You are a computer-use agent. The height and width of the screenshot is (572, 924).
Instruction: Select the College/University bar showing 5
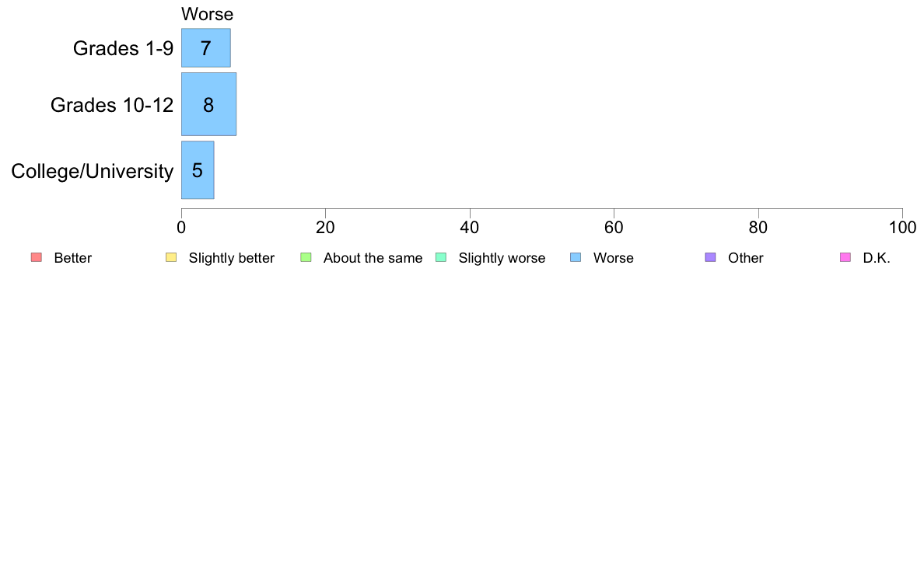198,170
